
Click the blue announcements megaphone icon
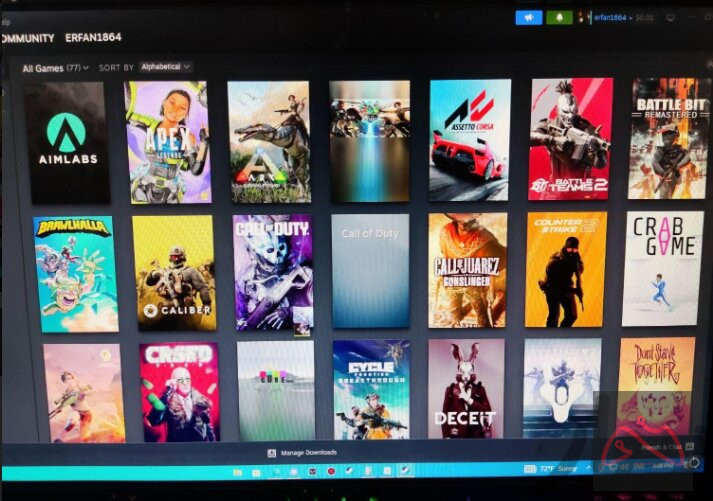pos(528,17)
